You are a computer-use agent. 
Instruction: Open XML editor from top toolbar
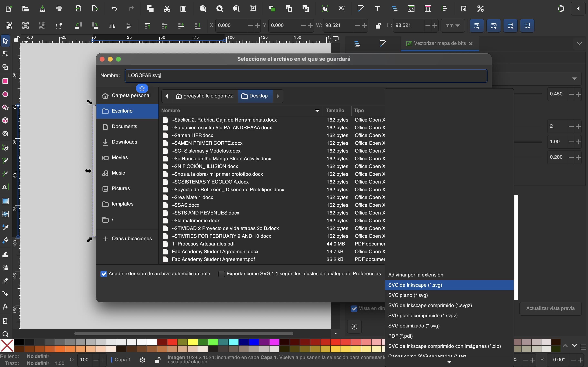(x=411, y=9)
